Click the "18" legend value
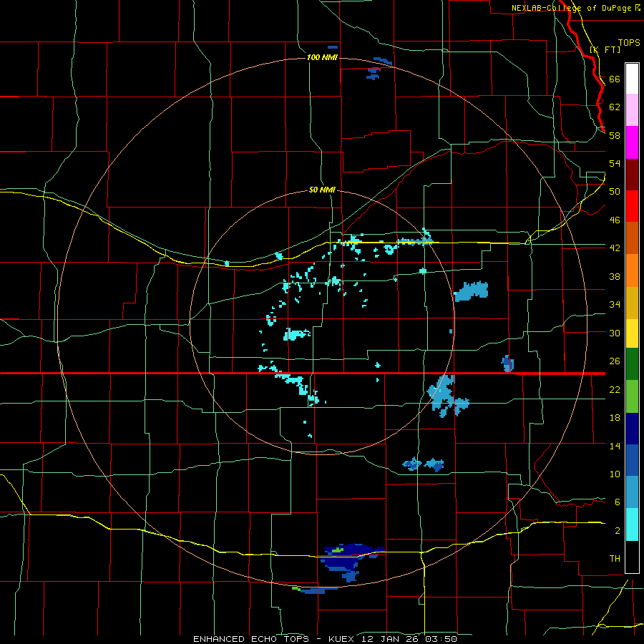This screenshot has height=644, width=644. click(x=615, y=418)
